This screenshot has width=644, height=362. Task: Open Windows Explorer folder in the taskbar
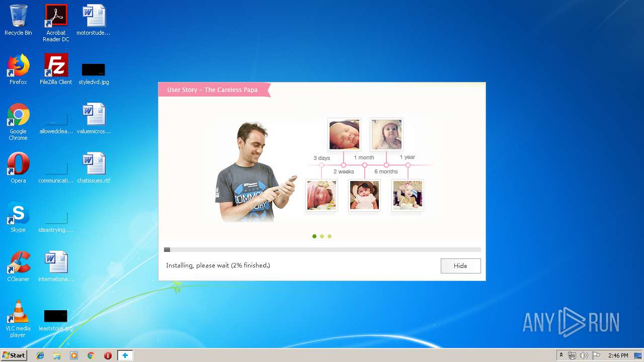coord(57,355)
